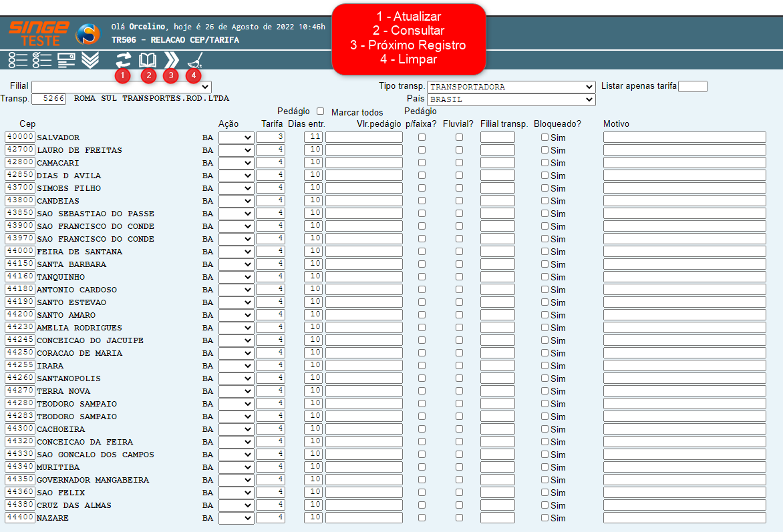Click the Cep field 44400

click(x=20, y=517)
